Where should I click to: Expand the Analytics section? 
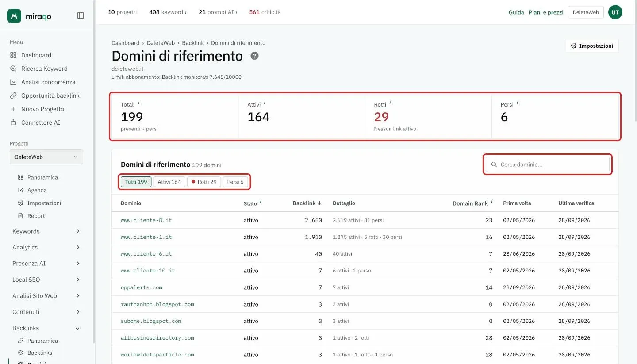tap(46, 248)
